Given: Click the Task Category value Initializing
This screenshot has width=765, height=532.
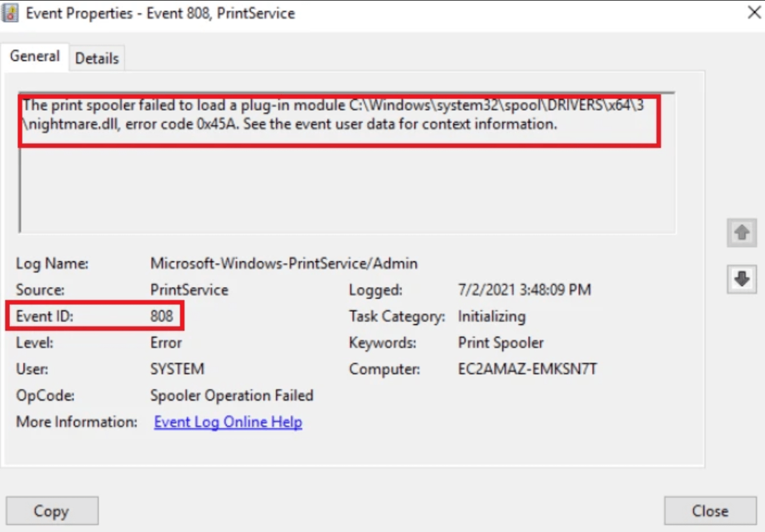Looking at the screenshot, I should pyautogui.click(x=491, y=316).
